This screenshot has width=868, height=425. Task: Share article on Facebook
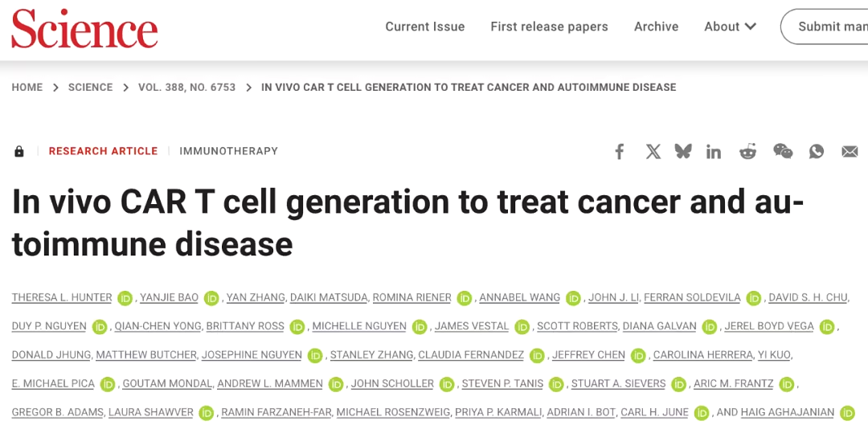(x=620, y=152)
